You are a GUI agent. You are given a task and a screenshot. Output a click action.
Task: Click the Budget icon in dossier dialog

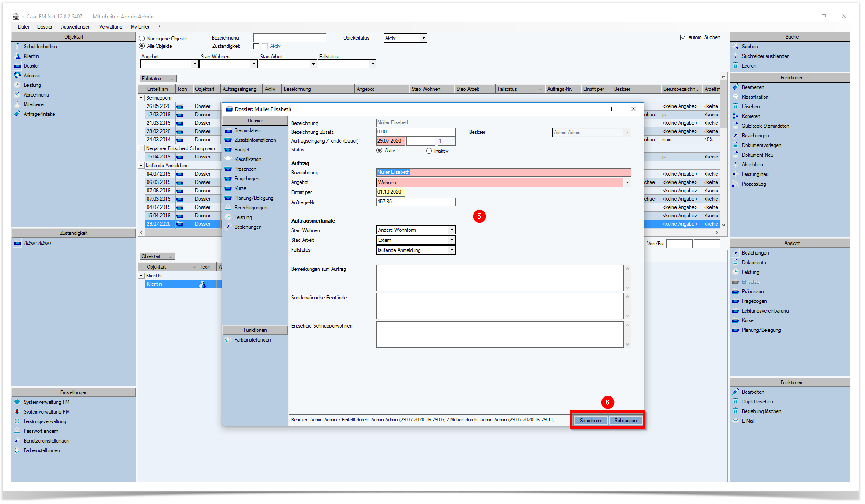[x=228, y=150]
